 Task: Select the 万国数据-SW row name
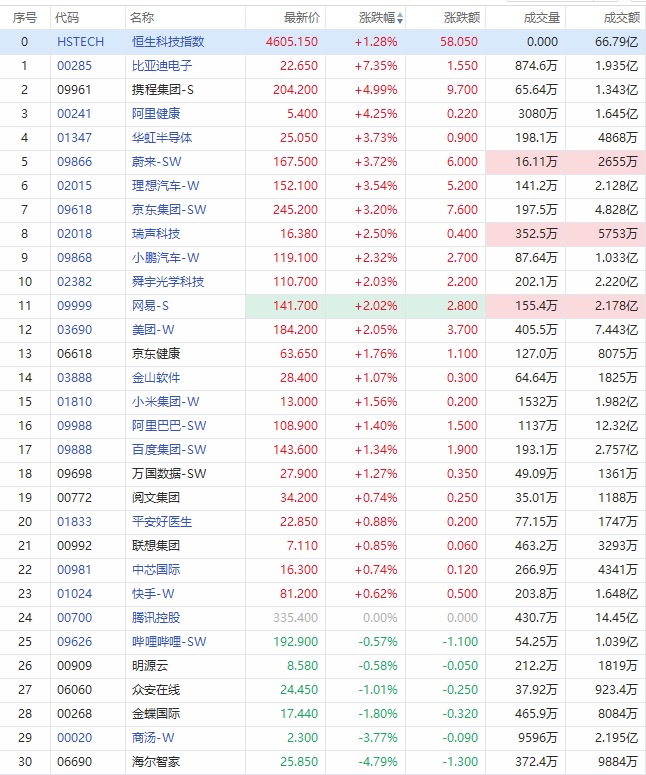click(x=169, y=474)
